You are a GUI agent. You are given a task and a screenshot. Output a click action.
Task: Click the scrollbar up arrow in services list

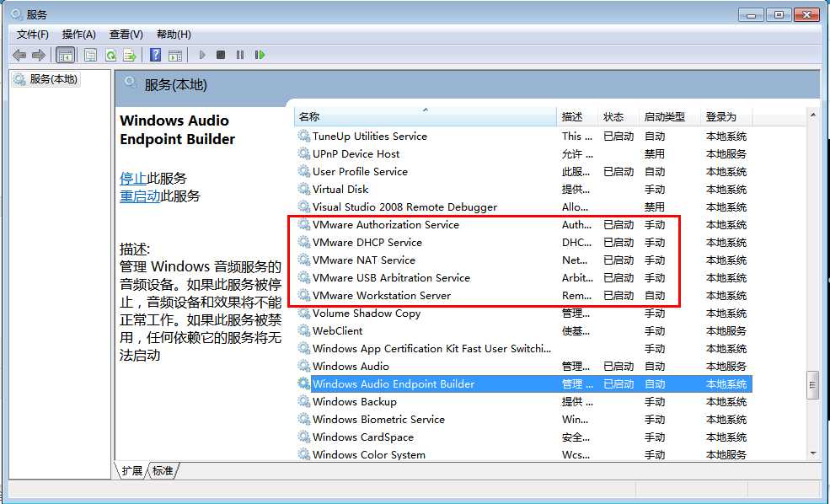[813, 115]
